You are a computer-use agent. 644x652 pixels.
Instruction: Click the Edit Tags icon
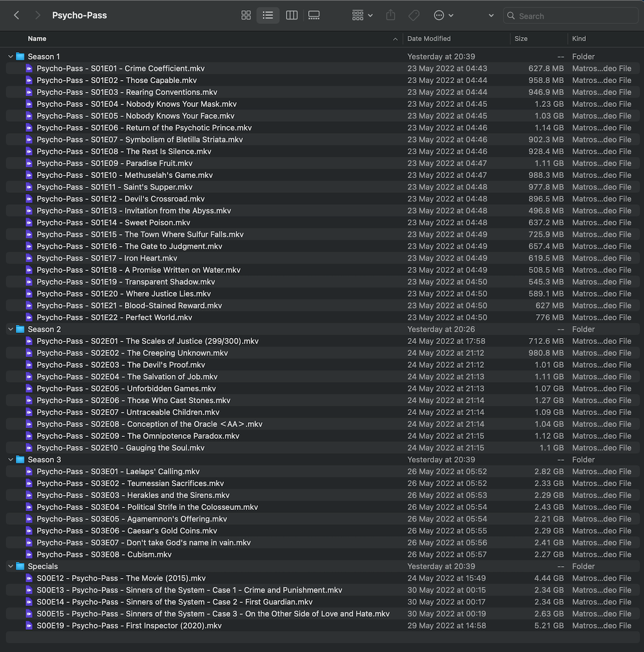(414, 16)
